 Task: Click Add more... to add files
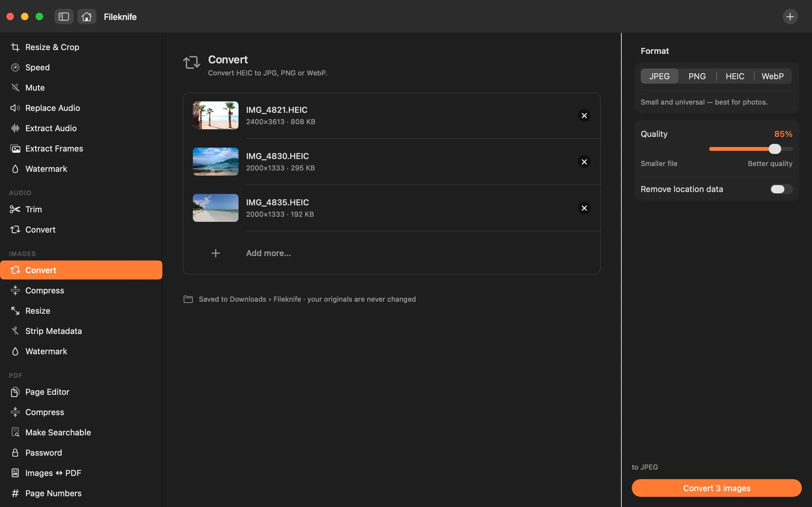(268, 253)
